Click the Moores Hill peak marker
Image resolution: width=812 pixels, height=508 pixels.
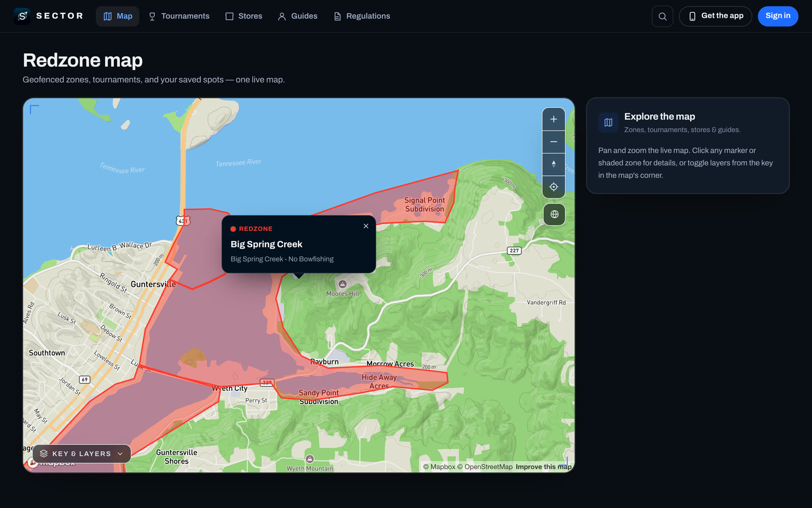[343, 284]
